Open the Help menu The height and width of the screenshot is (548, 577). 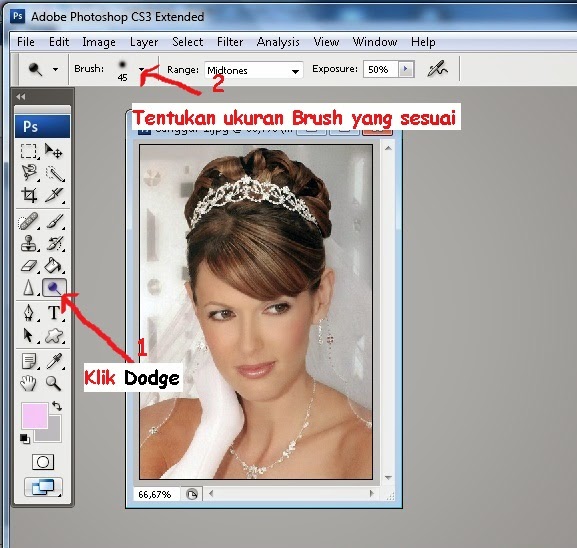[423, 42]
